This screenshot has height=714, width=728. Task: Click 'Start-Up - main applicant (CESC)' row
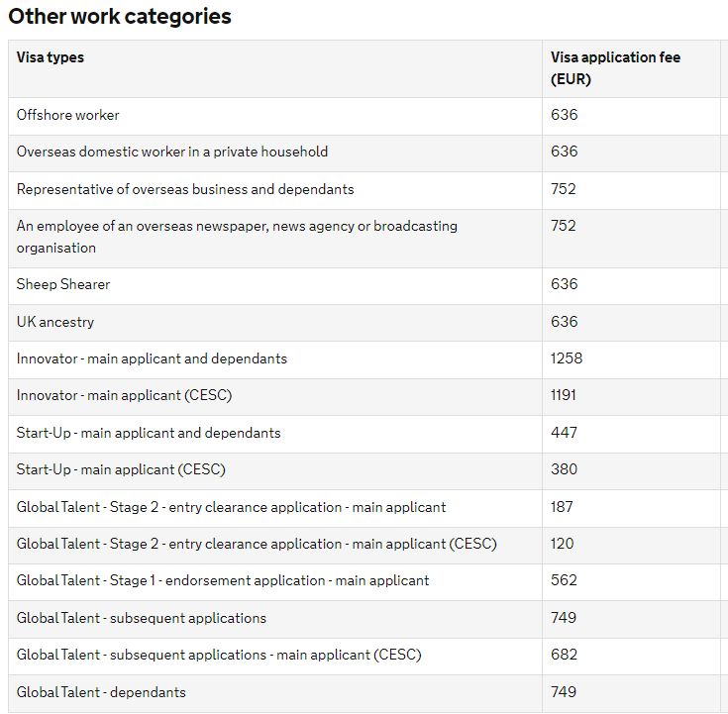point(121,469)
